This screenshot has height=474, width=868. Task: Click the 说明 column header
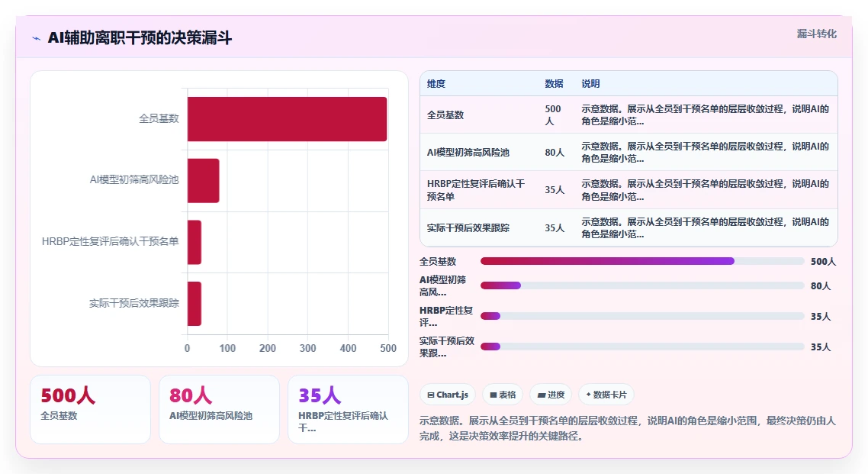pos(590,84)
